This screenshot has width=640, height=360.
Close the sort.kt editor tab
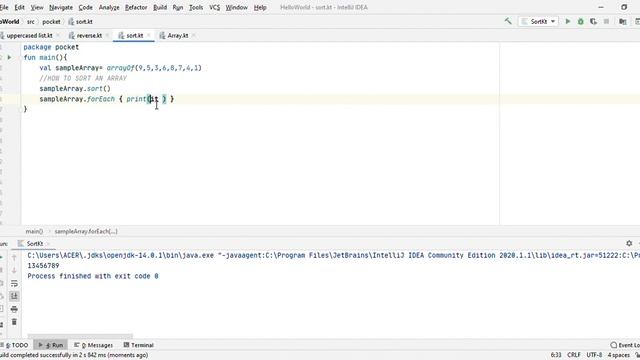pyautogui.click(x=149, y=36)
